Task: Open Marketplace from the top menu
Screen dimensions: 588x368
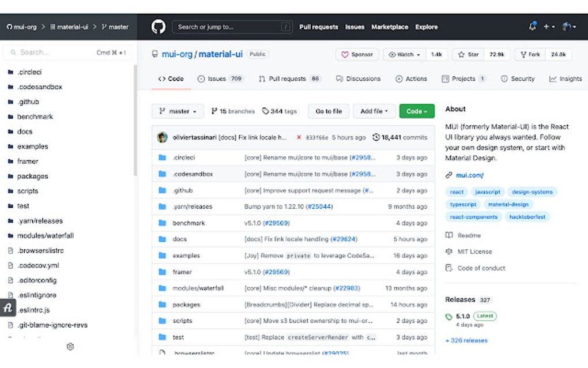Action: coord(390,27)
